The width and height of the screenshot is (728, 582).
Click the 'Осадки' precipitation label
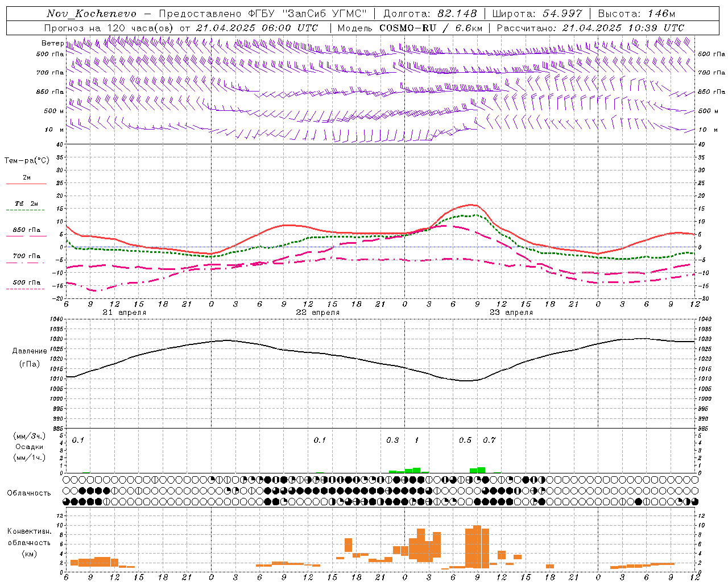[30, 447]
